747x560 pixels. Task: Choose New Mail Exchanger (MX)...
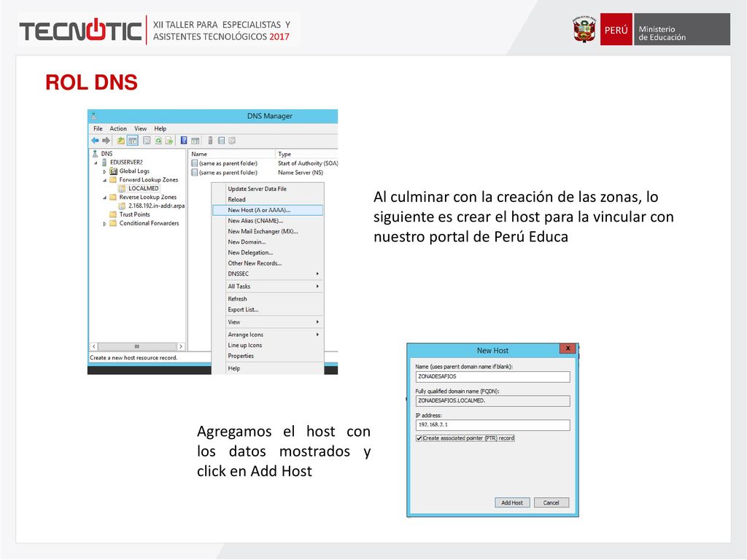pyautogui.click(x=268, y=231)
